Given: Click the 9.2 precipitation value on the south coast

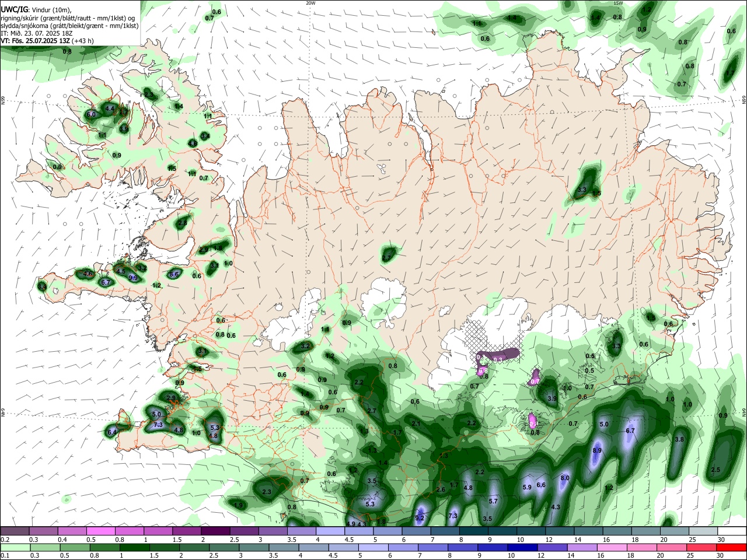Looking at the screenshot, I should tap(420, 518).
